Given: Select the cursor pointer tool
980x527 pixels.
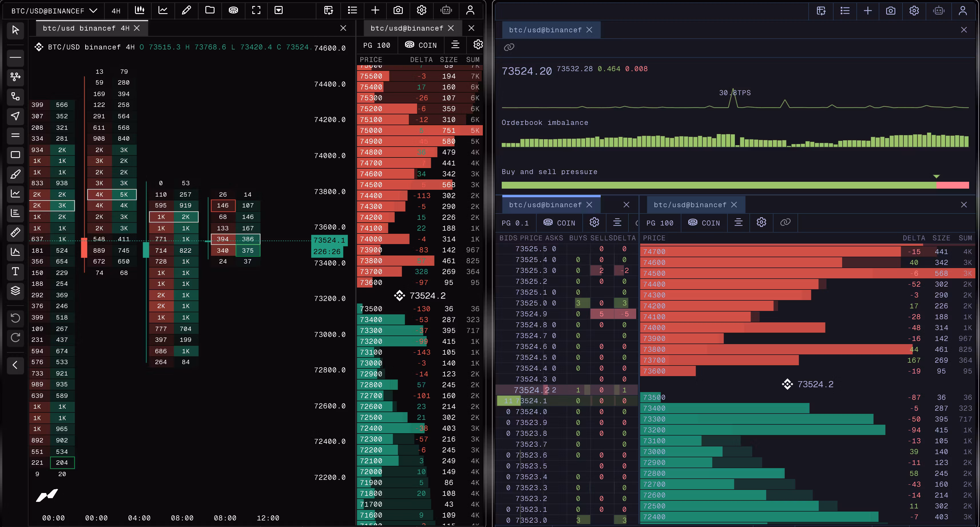Looking at the screenshot, I should [x=15, y=30].
